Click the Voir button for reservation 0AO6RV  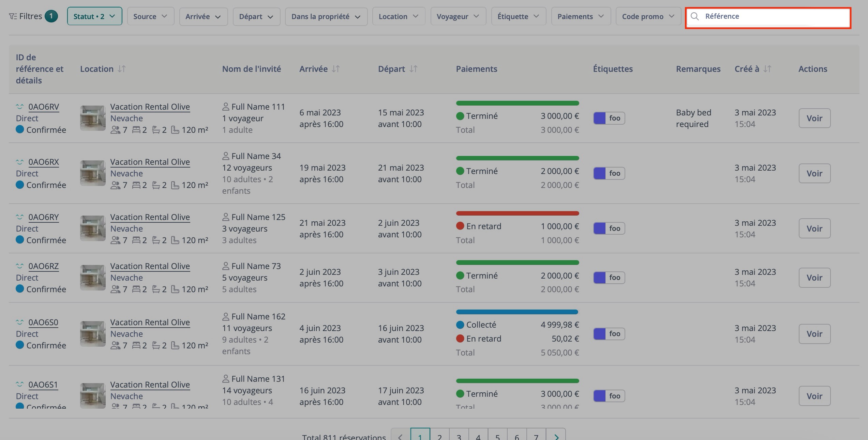[814, 118]
